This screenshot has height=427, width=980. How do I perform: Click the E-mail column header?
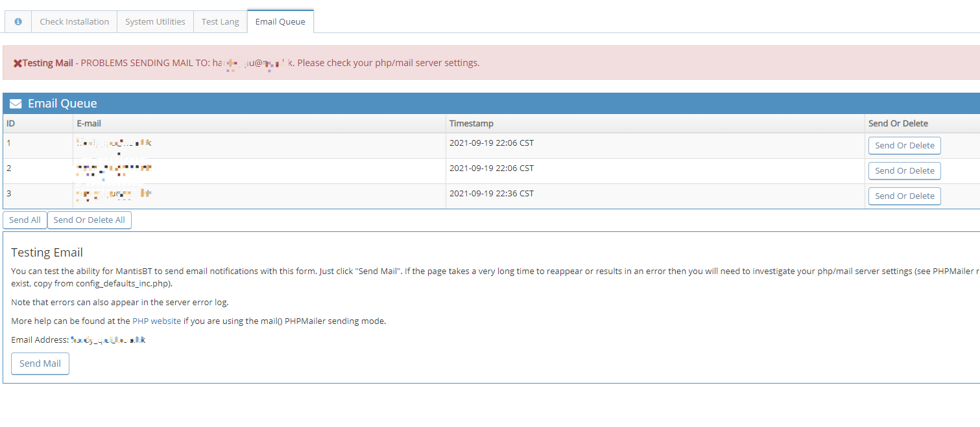(89, 123)
